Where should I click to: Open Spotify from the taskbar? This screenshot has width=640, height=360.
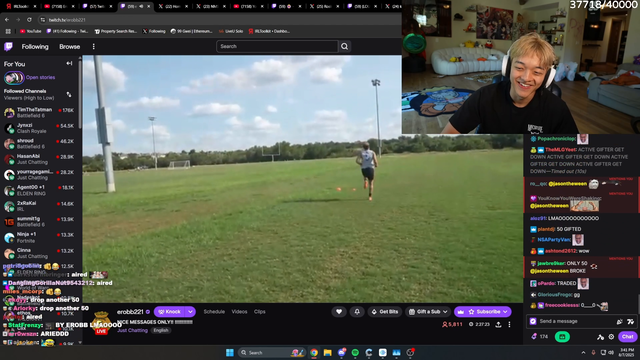[x=355, y=353]
